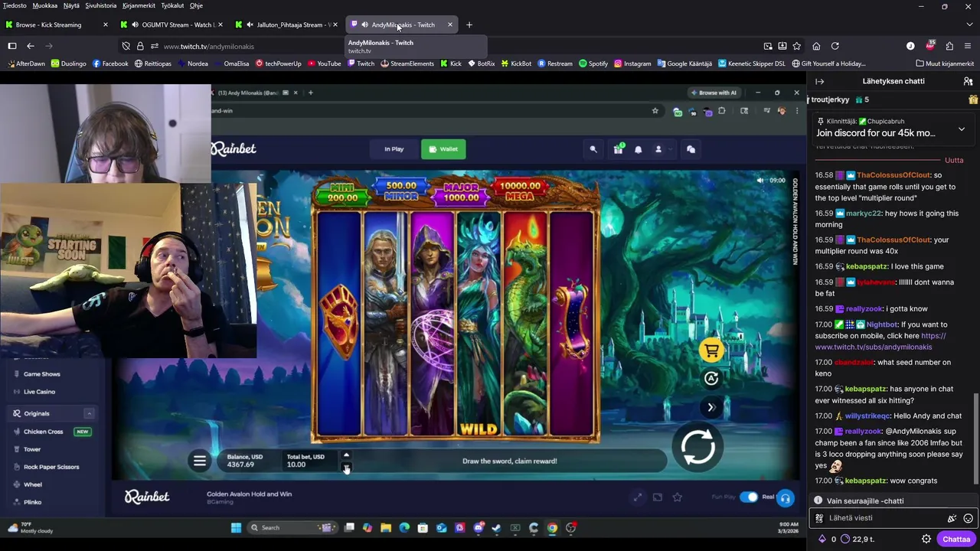
Task: Open the Kirjanmerkit menu
Action: tap(139, 5)
